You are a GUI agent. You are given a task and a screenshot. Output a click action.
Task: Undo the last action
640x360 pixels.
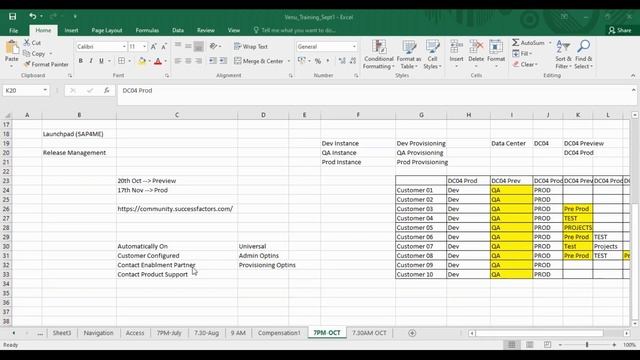pyautogui.click(x=33, y=16)
